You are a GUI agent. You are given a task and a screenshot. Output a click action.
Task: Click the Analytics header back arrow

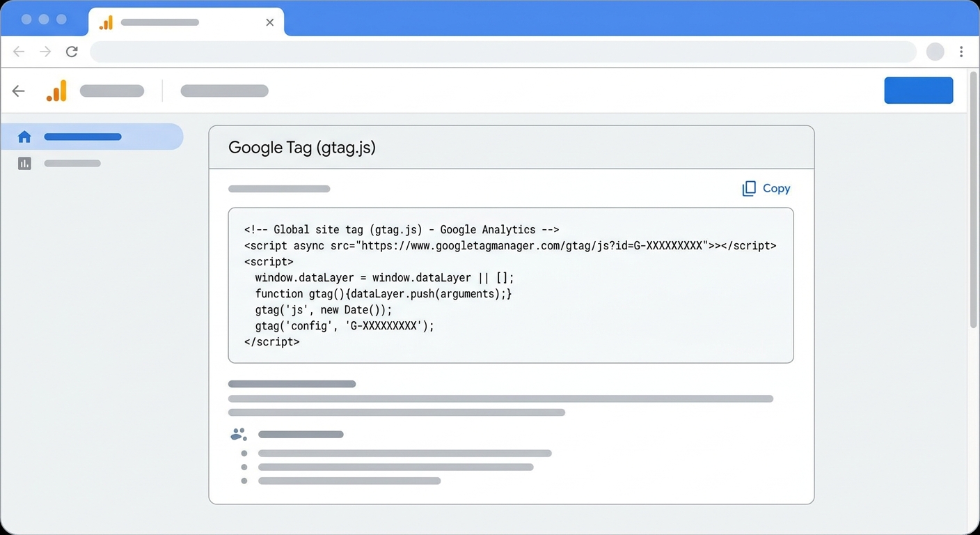[x=19, y=91]
